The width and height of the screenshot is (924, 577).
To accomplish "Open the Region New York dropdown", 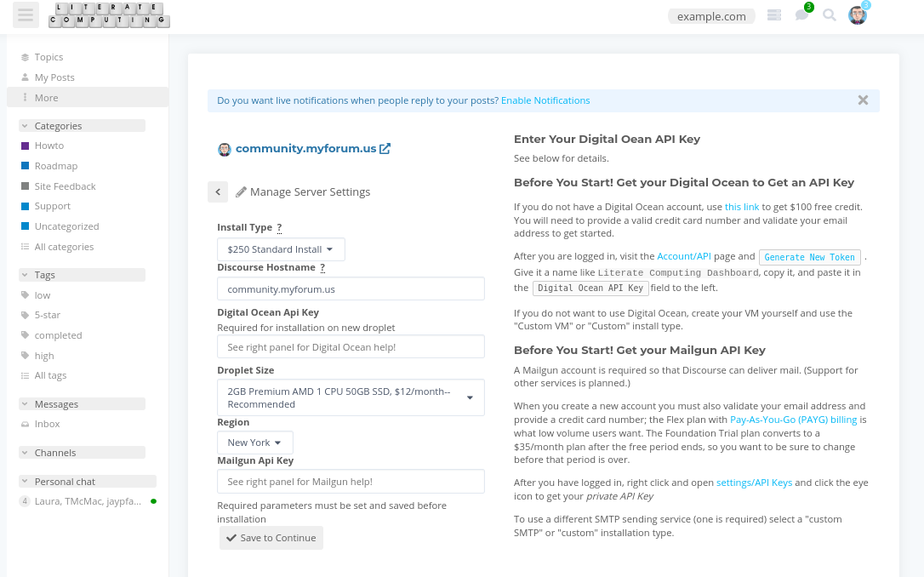I will (255, 443).
